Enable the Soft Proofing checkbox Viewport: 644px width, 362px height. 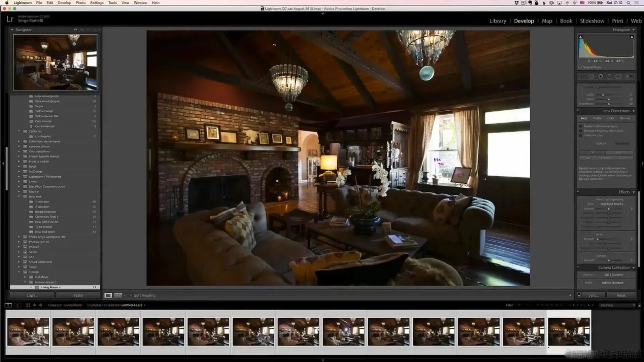click(x=130, y=295)
